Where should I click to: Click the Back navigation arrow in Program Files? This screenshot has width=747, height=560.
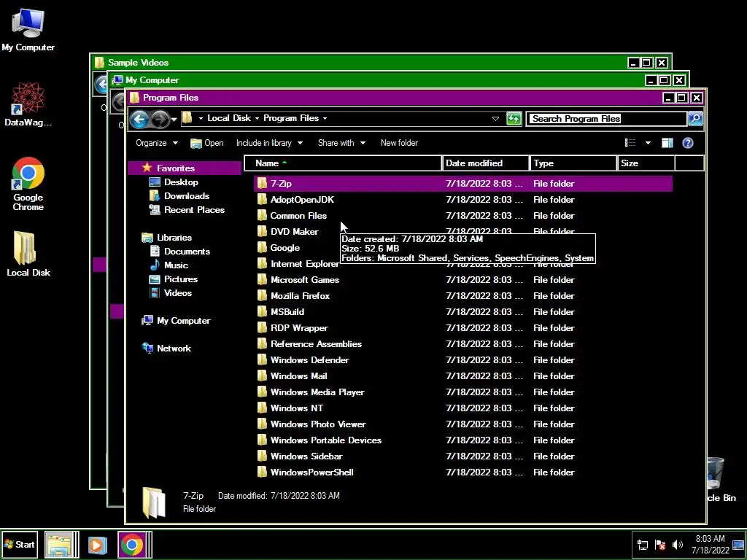(139, 119)
